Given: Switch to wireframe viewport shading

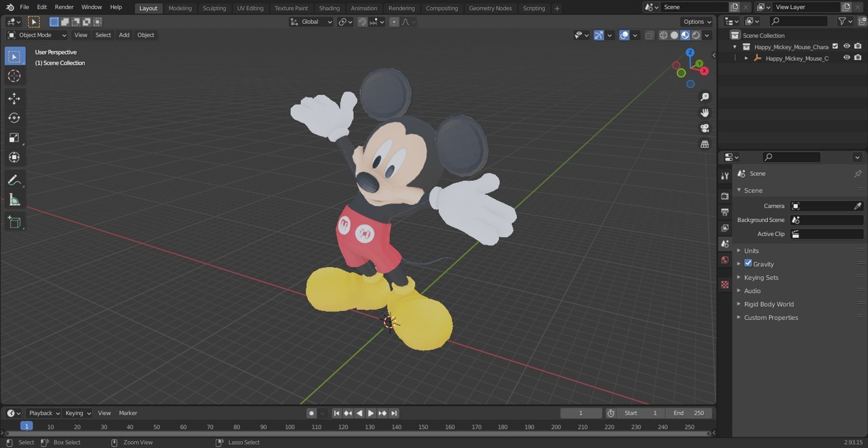Looking at the screenshot, I should coord(663,35).
